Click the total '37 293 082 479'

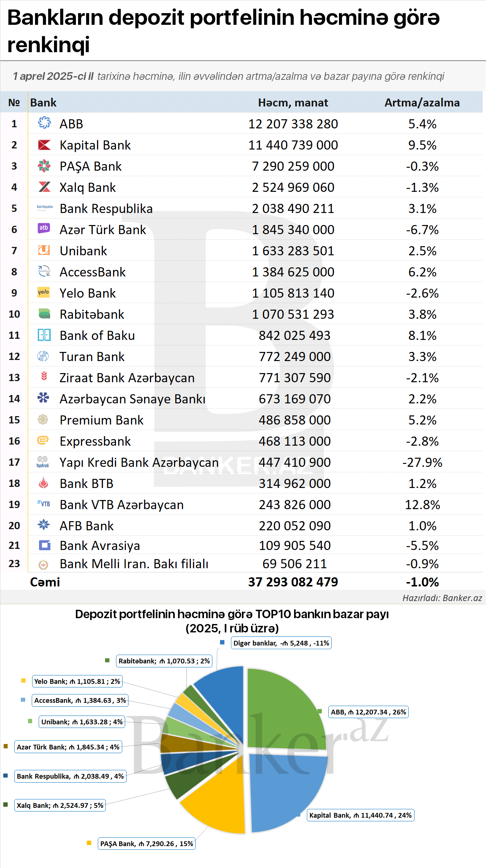[293, 582]
